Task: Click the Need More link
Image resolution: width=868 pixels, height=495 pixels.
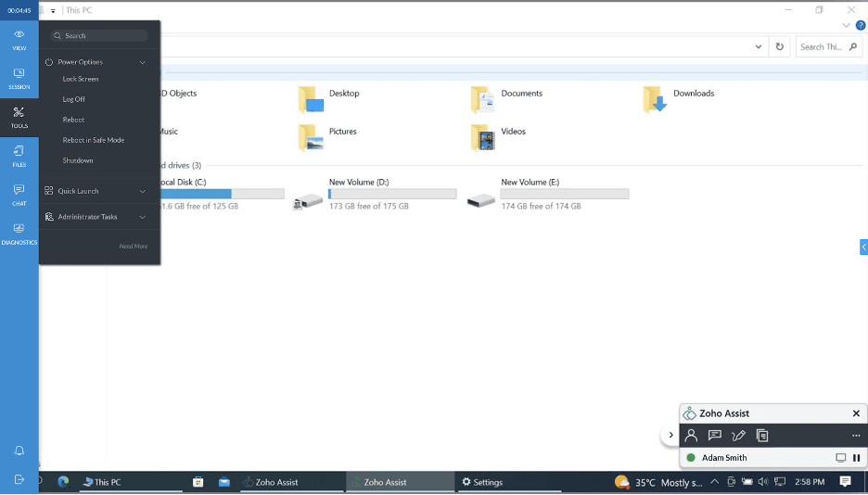Action: pyautogui.click(x=134, y=247)
